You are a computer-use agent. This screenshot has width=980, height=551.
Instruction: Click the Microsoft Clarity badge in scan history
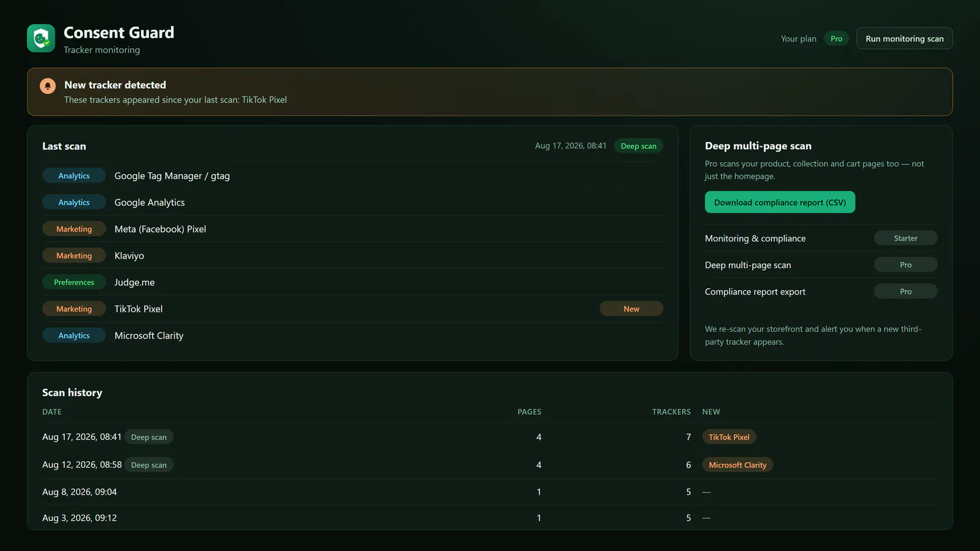[x=737, y=465]
